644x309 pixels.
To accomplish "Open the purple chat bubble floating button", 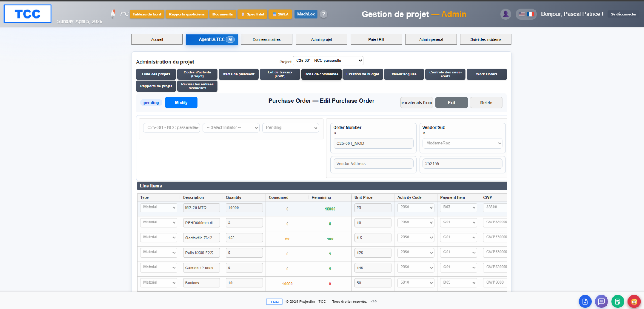I will point(601,302).
